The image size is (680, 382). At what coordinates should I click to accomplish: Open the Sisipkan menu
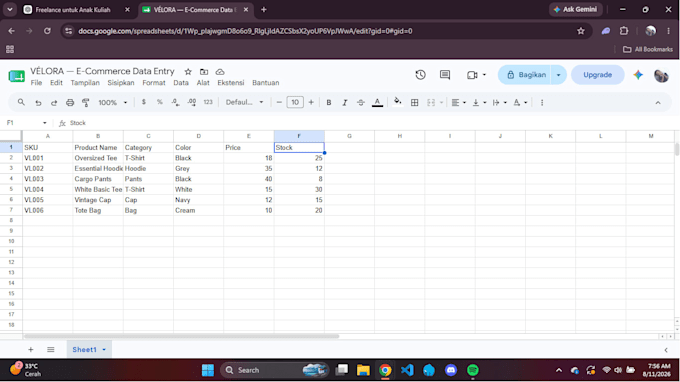[121, 83]
